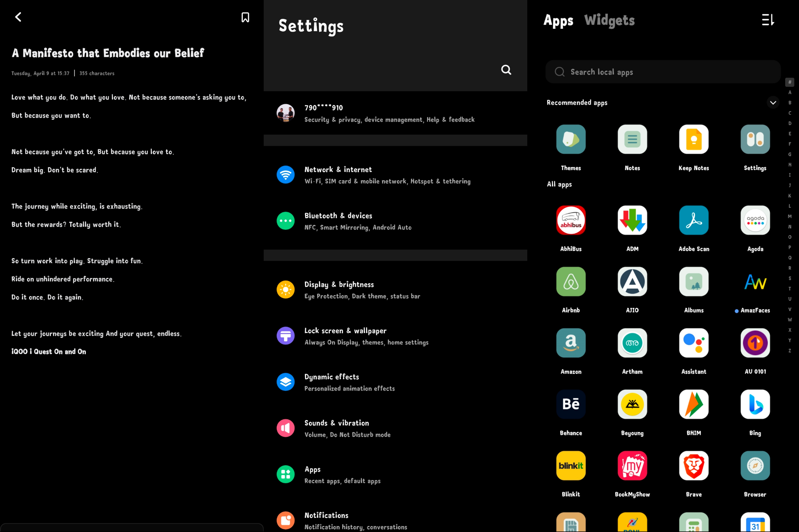Open the Blinkit app
799x532 pixels.
(571, 465)
